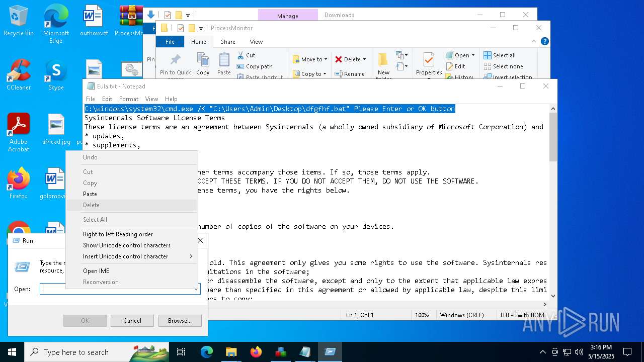Launch Microsoft Edge from desktop

tap(56, 24)
